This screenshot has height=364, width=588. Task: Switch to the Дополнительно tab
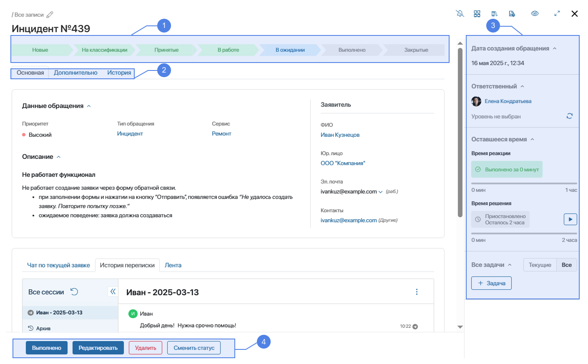point(75,73)
